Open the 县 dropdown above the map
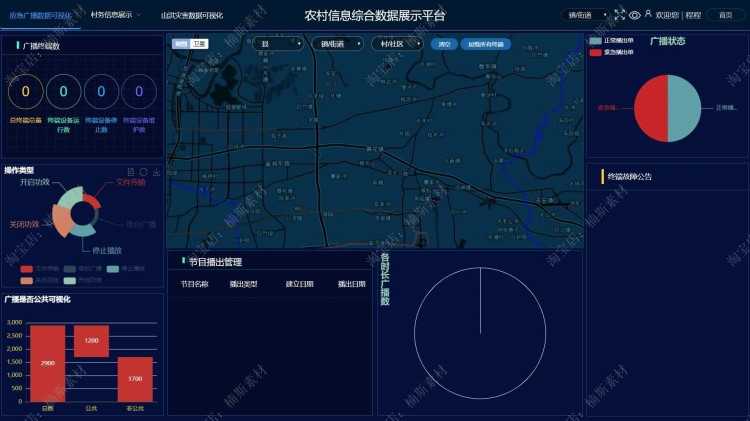 278,44
